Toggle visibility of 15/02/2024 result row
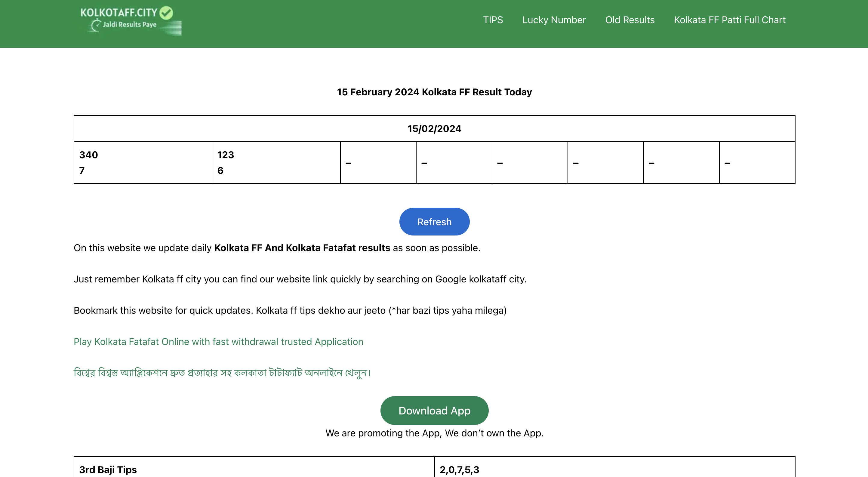The width and height of the screenshot is (868, 477). tap(435, 128)
